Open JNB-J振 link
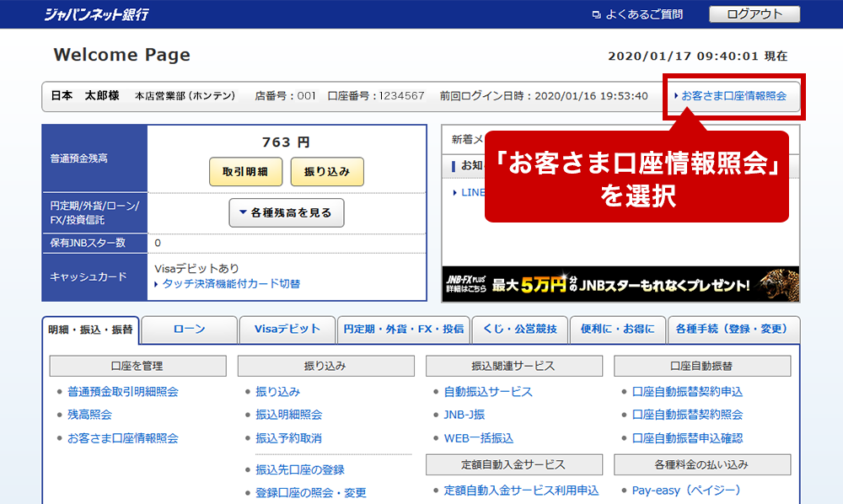 pyautogui.click(x=464, y=415)
